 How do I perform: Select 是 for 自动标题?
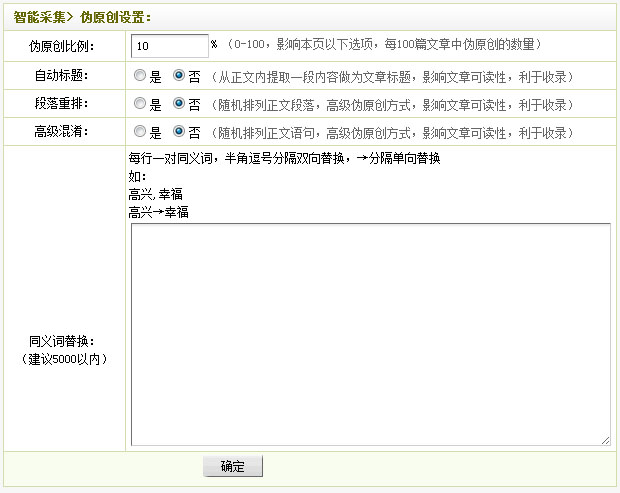[139, 75]
